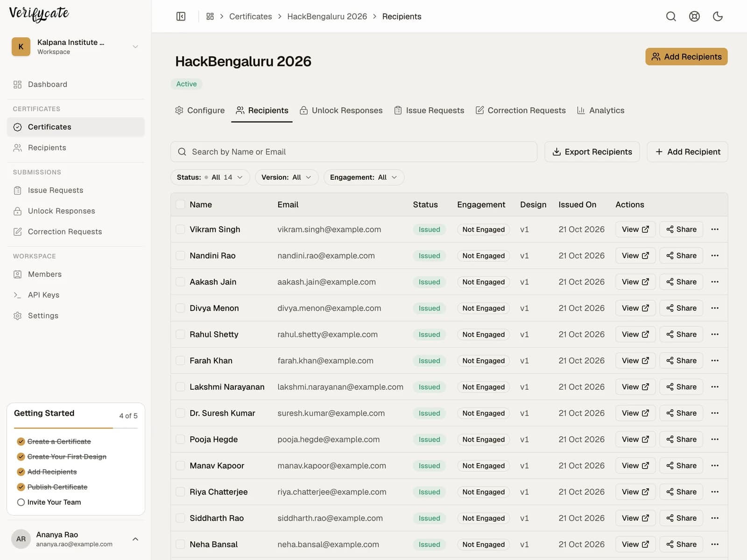Select Divya Menon row checkbox
This screenshot has height=560, width=747.
click(180, 308)
